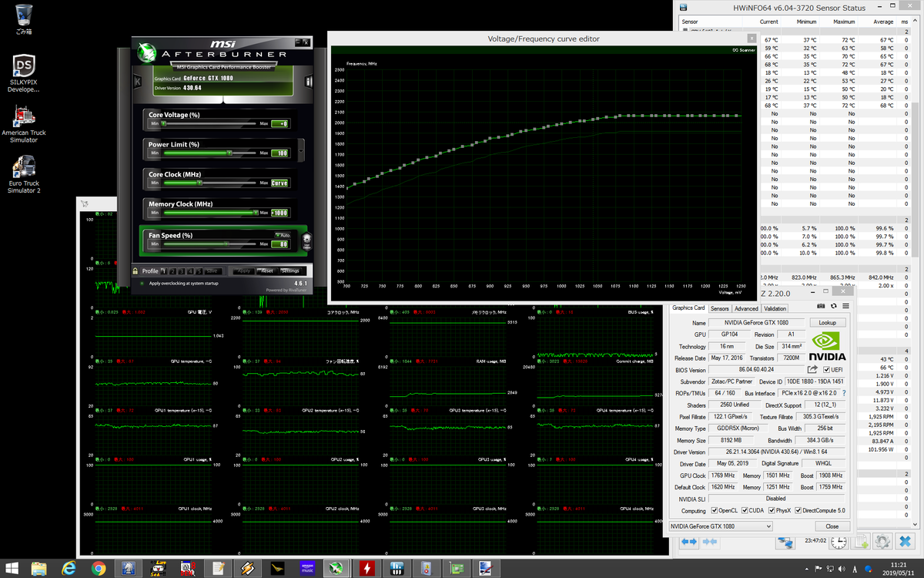Expand the Afterburner Power Limit arrow

[x=300, y=149]
